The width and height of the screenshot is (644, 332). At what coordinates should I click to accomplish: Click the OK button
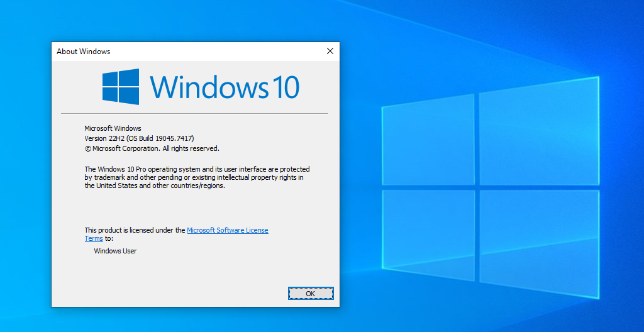(311, 294)
